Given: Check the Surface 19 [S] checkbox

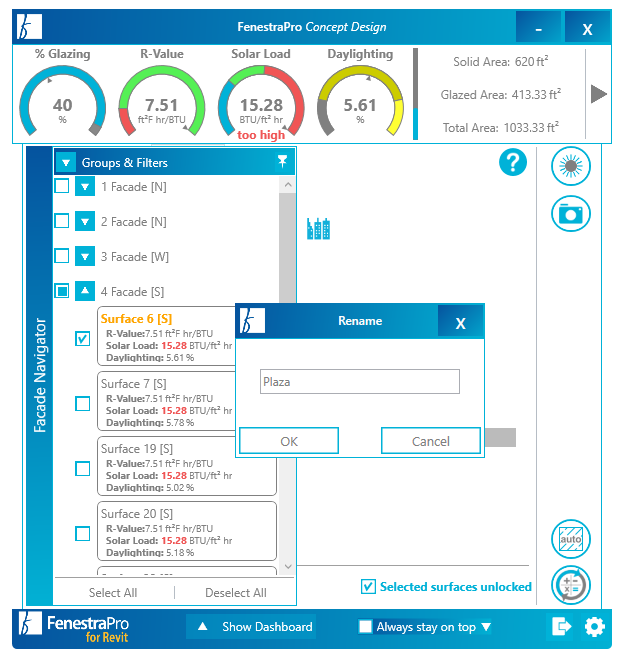Looking at the screenshot, I should (x=82, y=469).
